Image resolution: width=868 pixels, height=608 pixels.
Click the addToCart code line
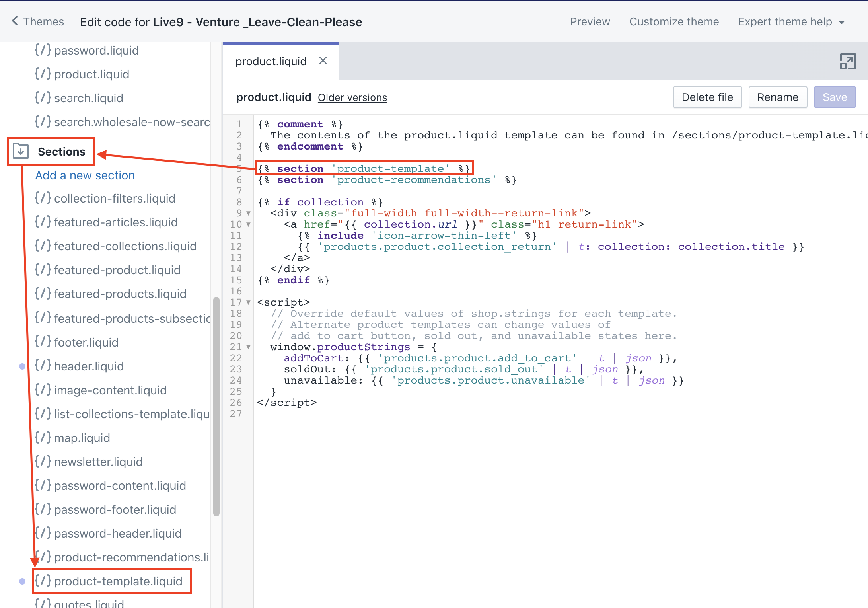pyautogui.click(x=481, y=358)
